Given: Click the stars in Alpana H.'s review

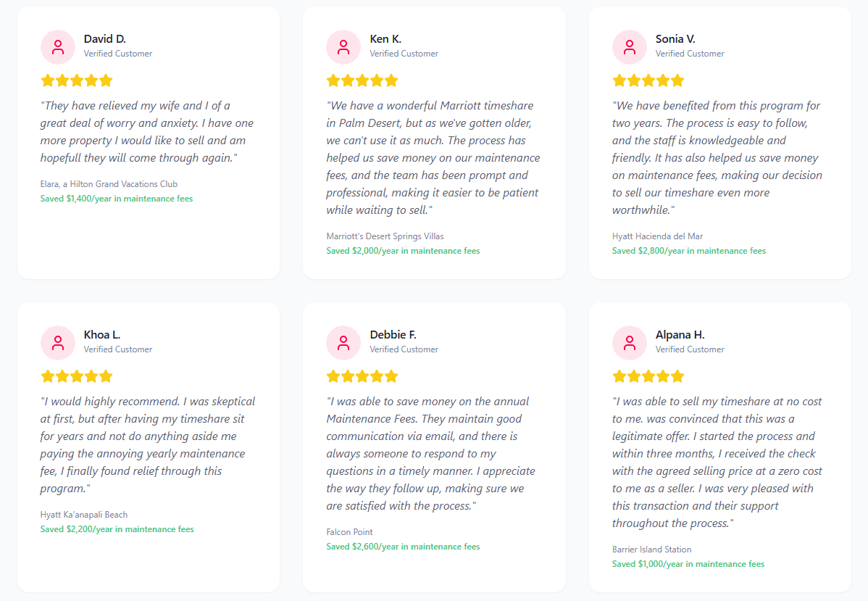Looking at the screenshot, I should (x=648, y=376).
